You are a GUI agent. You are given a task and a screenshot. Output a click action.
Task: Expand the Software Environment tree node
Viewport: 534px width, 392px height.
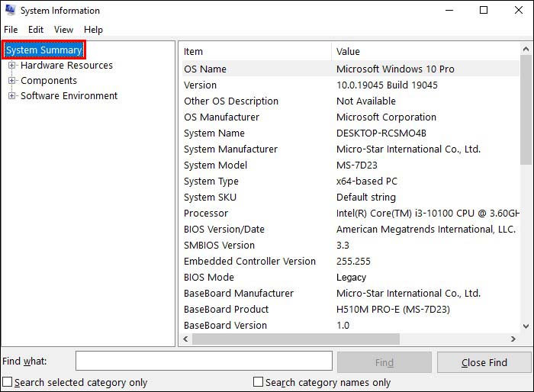(12, 96)
